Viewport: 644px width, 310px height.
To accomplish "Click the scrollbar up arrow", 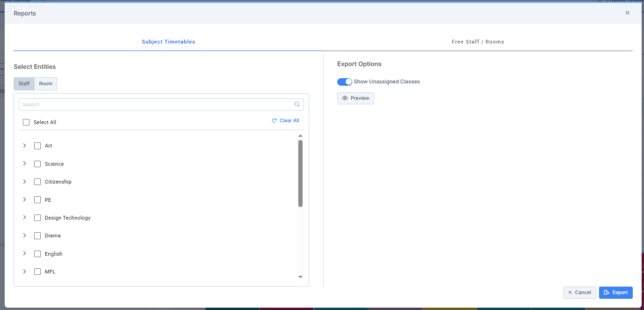I will click(300, 136).
